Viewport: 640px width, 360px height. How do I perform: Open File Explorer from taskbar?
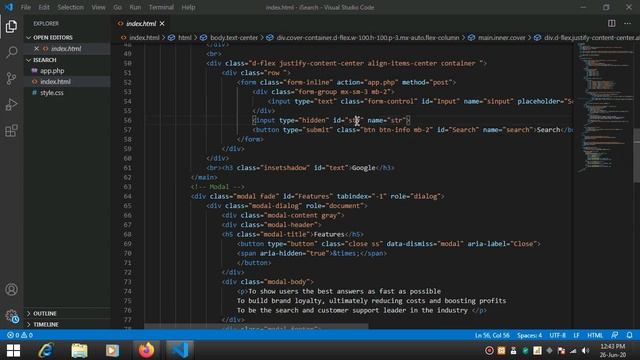click(x=79, y=351)
